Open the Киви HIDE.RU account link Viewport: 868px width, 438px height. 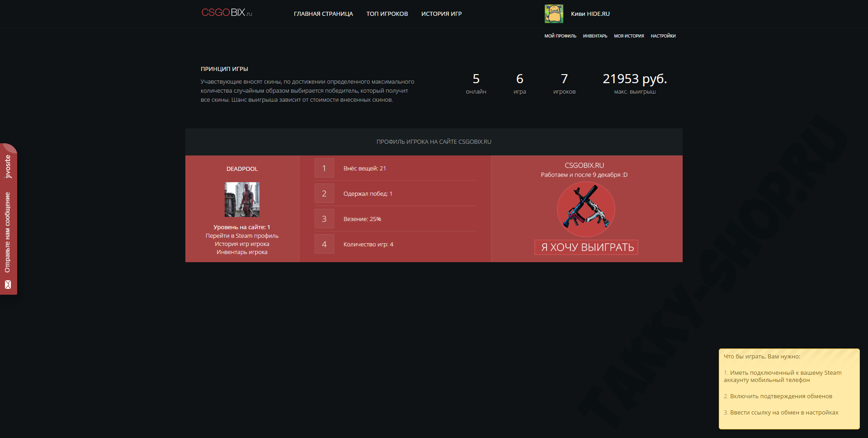coord(590,14)
